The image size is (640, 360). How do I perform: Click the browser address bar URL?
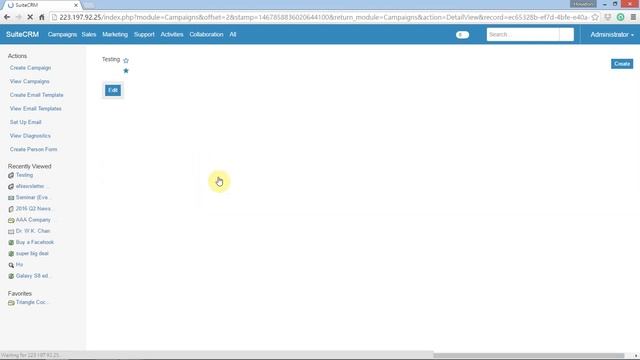pos(323,17)
